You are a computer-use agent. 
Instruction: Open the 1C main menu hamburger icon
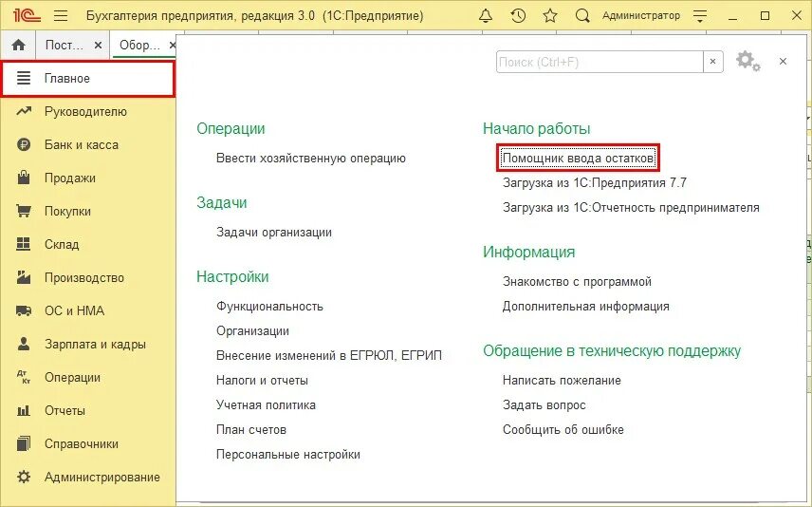coord(61,15)
